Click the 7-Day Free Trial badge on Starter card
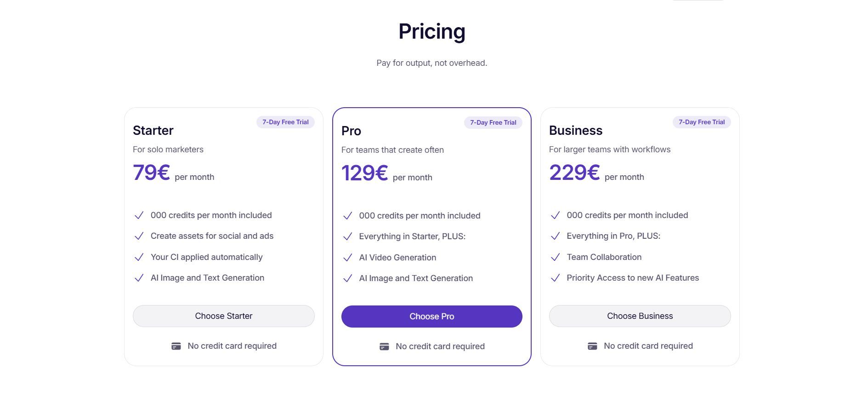This screenshot has width=868, height=403. pyautogui.click(x=285, y=122)
